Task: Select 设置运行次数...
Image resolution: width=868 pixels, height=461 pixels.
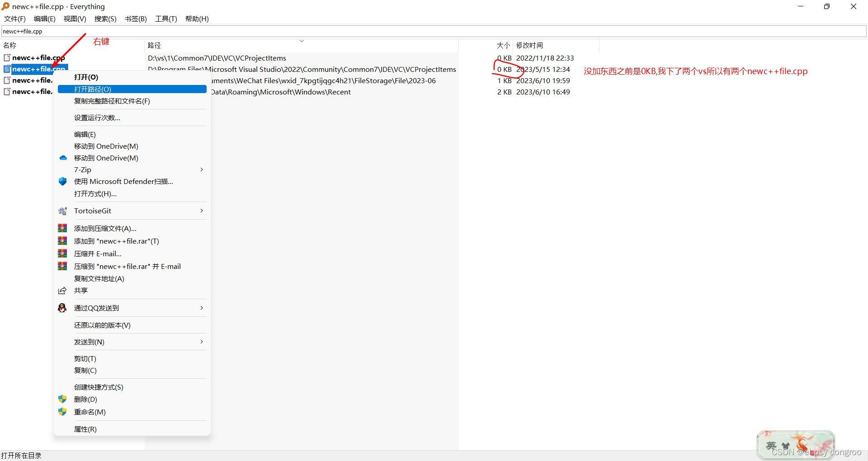Action: [132, 118]
